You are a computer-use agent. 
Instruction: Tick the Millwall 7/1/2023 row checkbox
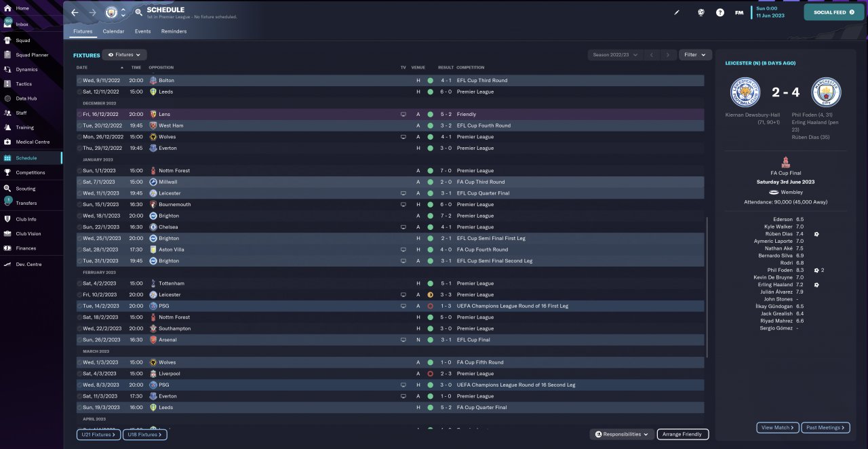pyautogui.click(x=79, y=182)
